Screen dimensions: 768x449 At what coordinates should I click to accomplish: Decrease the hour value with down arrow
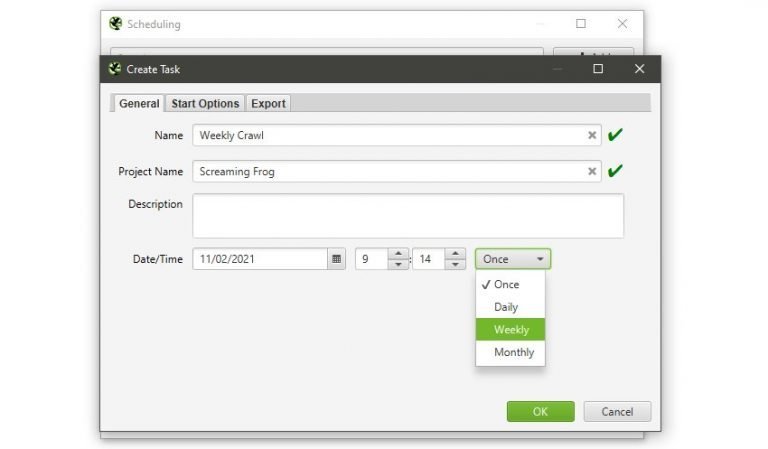click(x=397, y=265)
